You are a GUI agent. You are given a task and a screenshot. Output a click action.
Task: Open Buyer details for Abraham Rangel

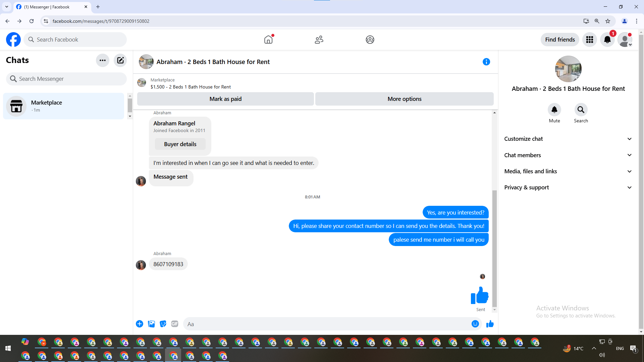[x=180, y=144]
